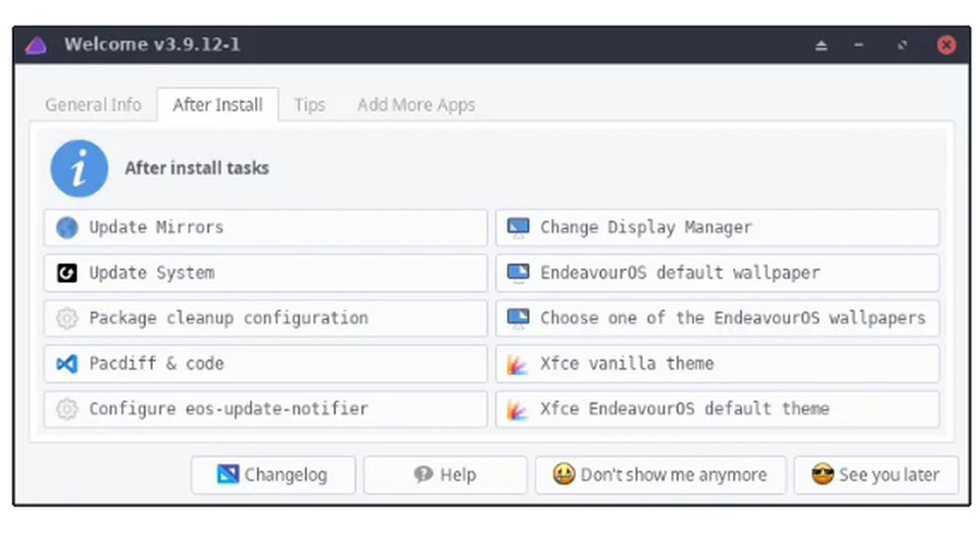
Task: Click the globe icon beside Update Mirrors
Action: click(x=67, y=227)
